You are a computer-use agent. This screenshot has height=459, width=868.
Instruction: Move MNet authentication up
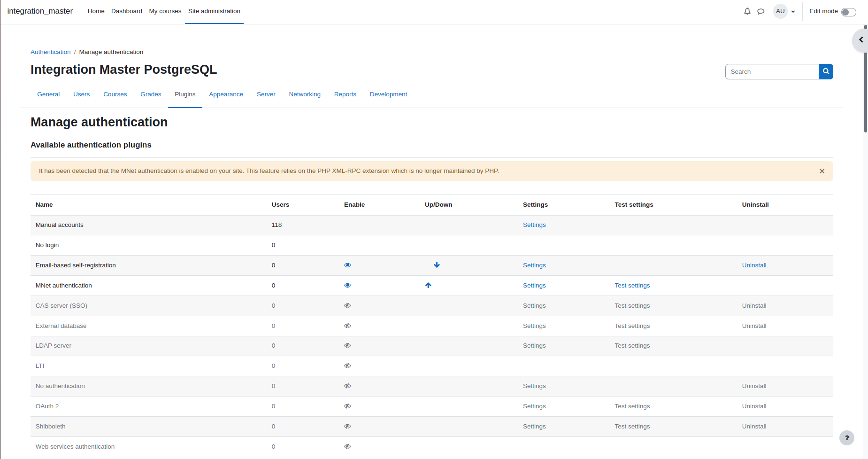click(428, 285)
